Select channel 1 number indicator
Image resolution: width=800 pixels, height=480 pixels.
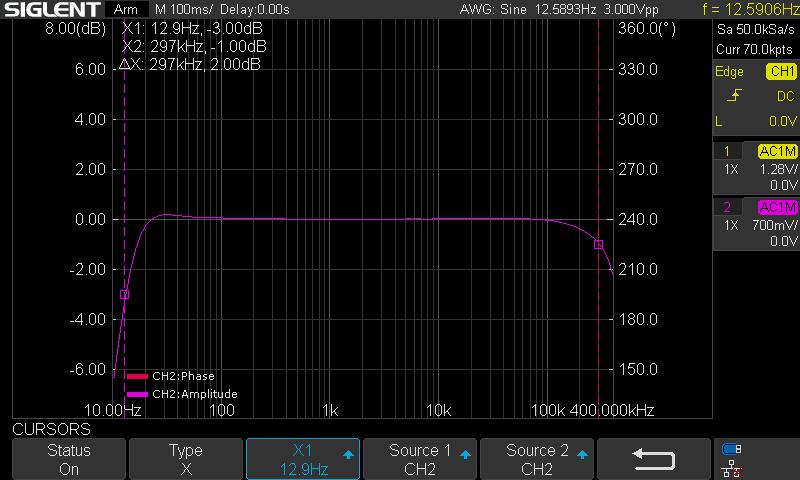tap(727, 151)
